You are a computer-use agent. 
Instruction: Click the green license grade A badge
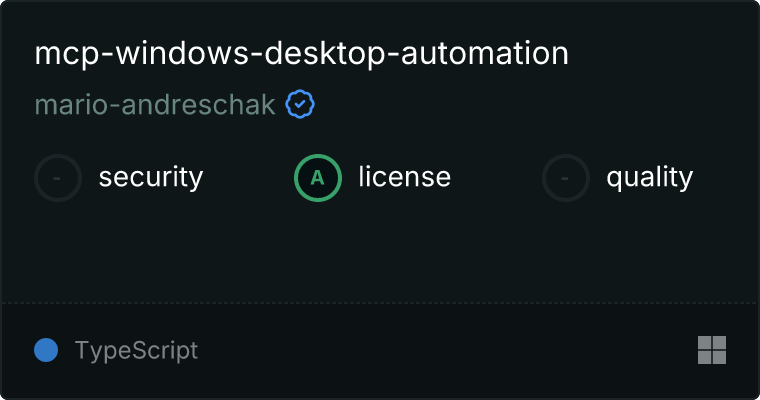pos(318,178)
